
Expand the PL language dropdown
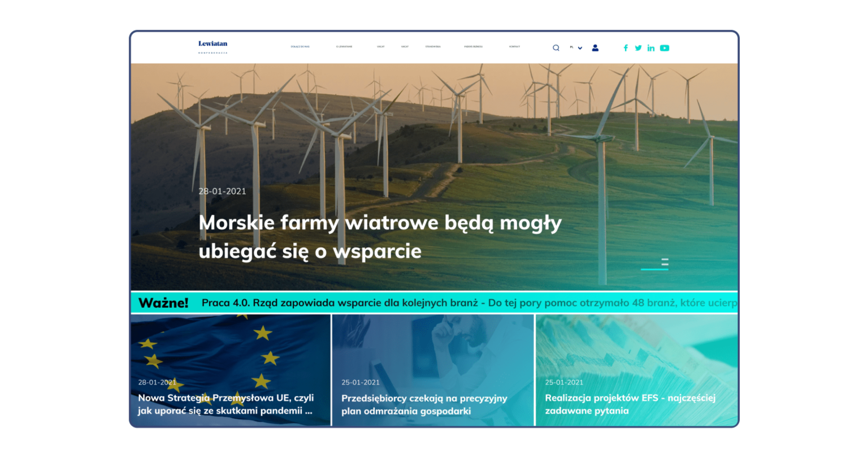pyautogui.click(x=576, y=47)
